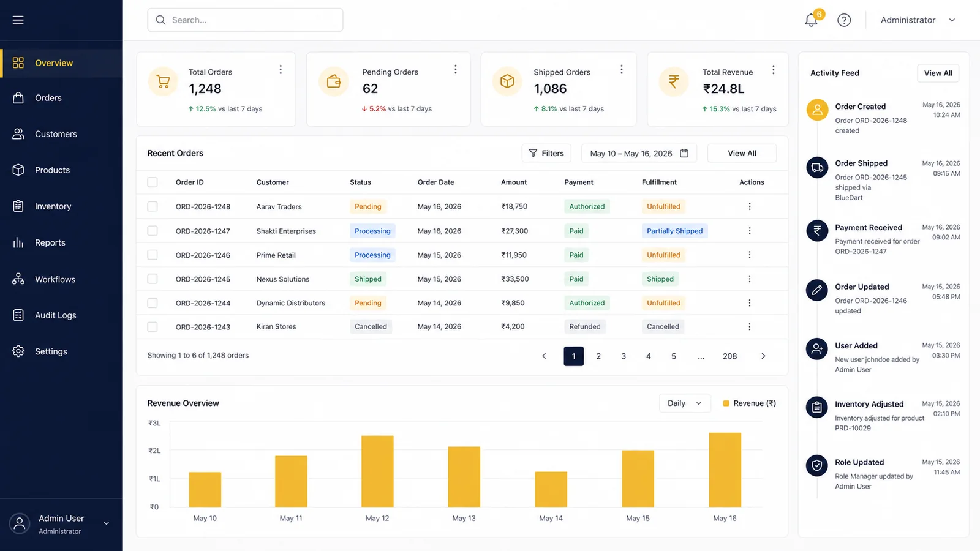Viewport: 980px width, 551px height.
Task: Open actions menu for ORD-2026-1243
Action: click(x=750, y=327)
